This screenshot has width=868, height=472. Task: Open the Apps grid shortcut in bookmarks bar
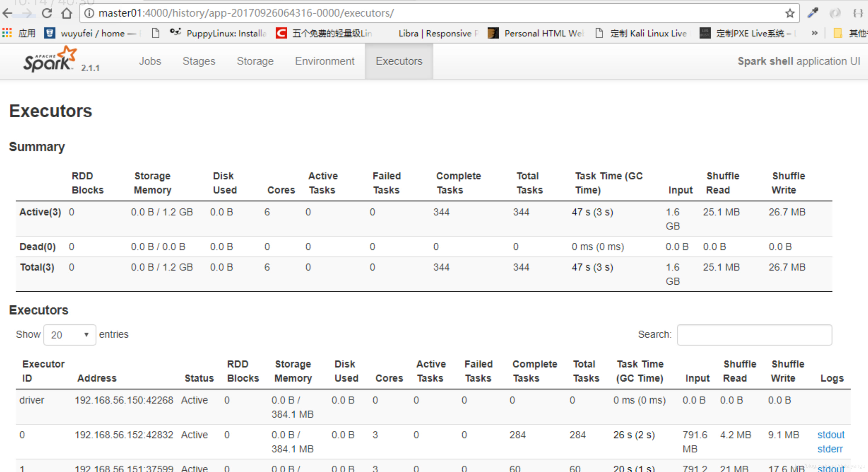click(7, 33)
